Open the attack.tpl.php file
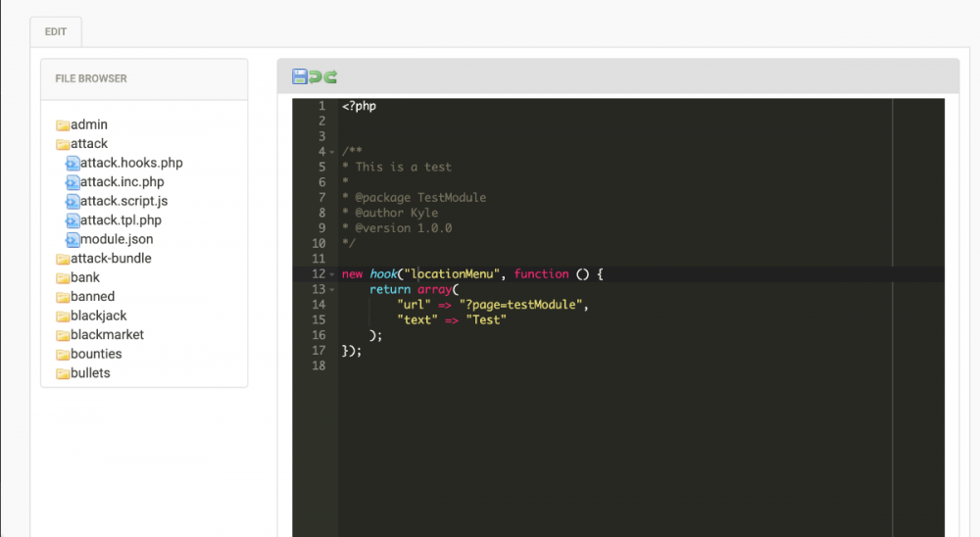This screenshot has width=980, height=537. [x=121, y=220]
